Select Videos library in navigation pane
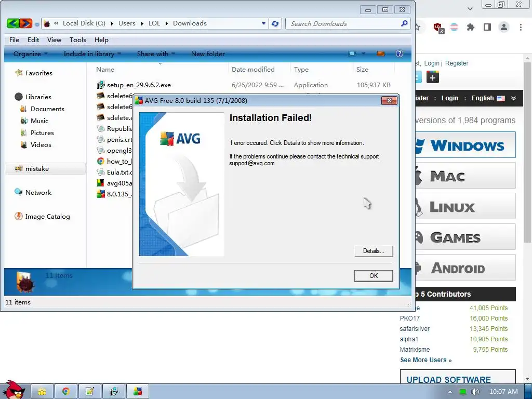 36,144
